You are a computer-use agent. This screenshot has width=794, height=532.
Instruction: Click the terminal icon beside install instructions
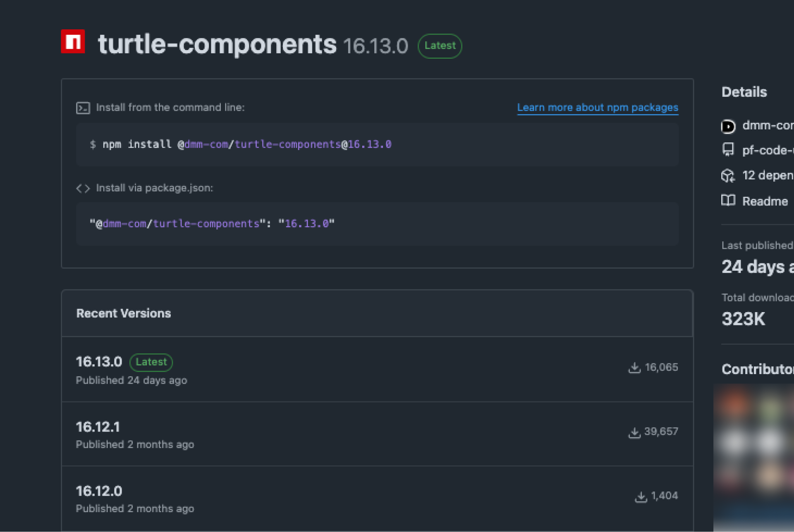pos(83,108)
